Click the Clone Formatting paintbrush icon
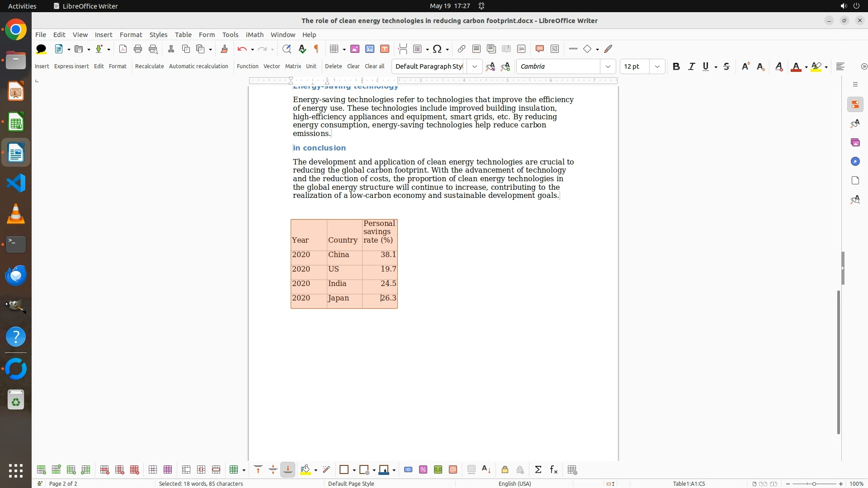Viewport: 868px width, 488px height. tap(224, 49)
